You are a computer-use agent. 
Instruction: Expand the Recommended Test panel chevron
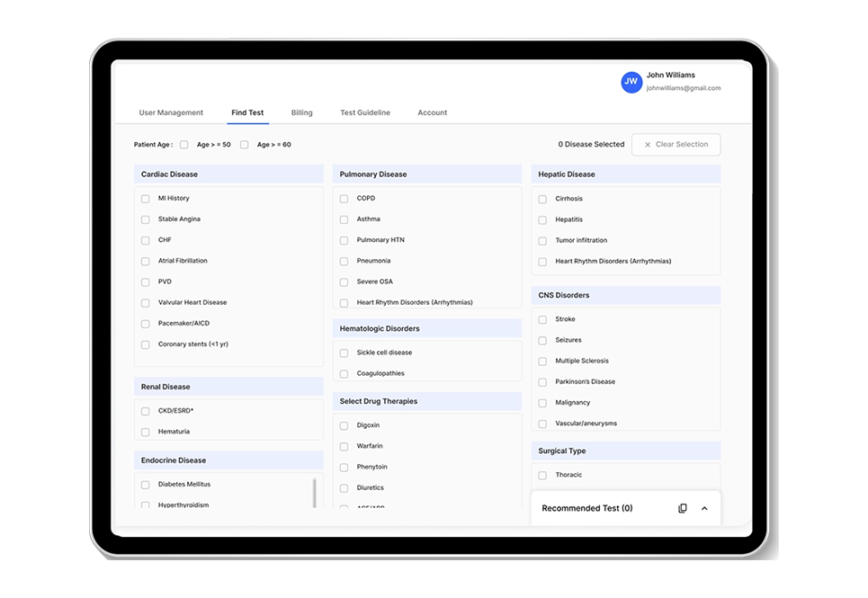click(x=704, y=508)
